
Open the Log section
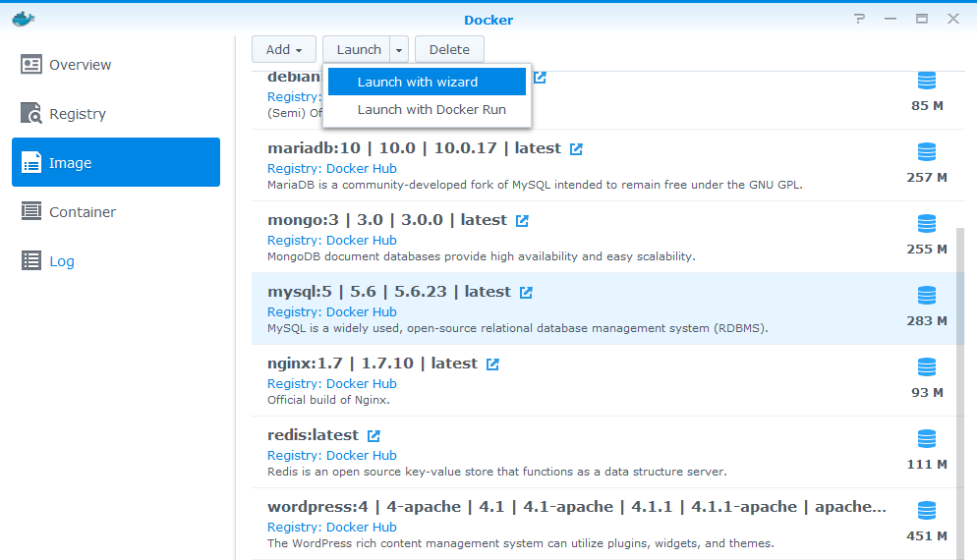[116, 261]
